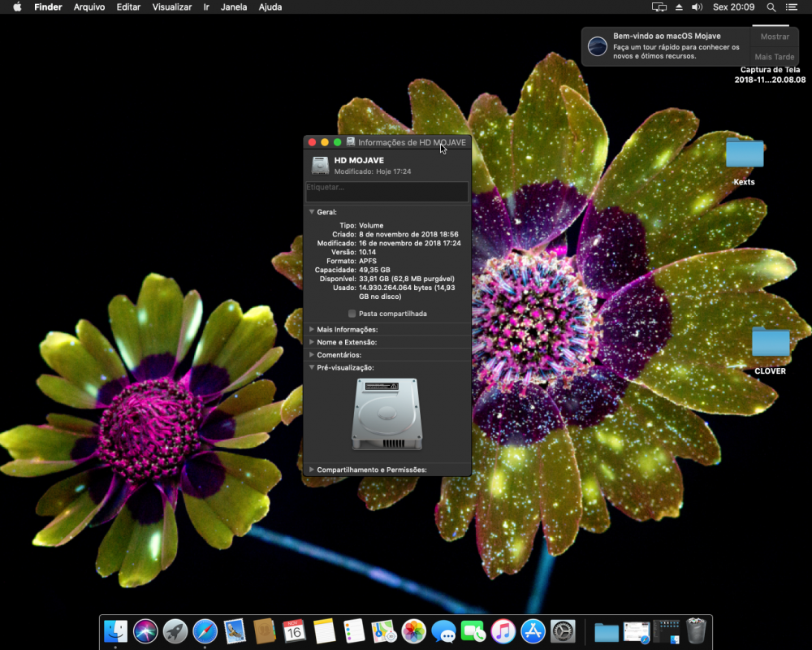Open Spotlight search magnifier
Image resolution: width=812 pixels, height=650 pixels.
[771, 6]
